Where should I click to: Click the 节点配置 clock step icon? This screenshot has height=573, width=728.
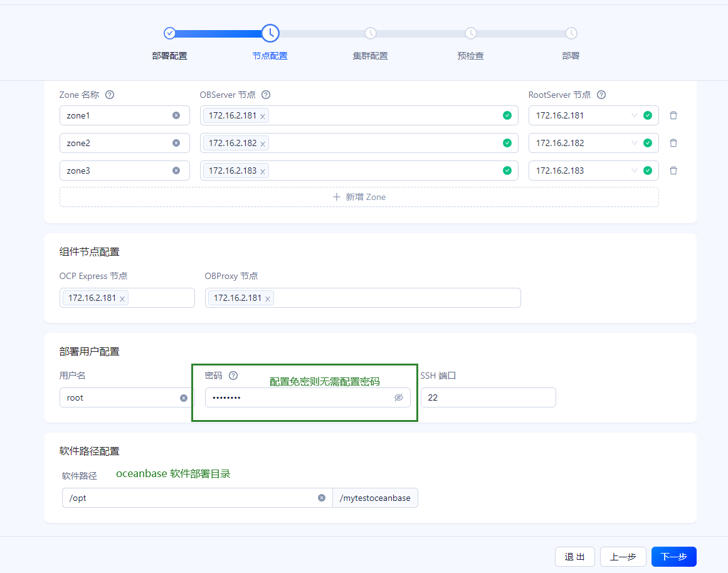(x=270, y=33)
